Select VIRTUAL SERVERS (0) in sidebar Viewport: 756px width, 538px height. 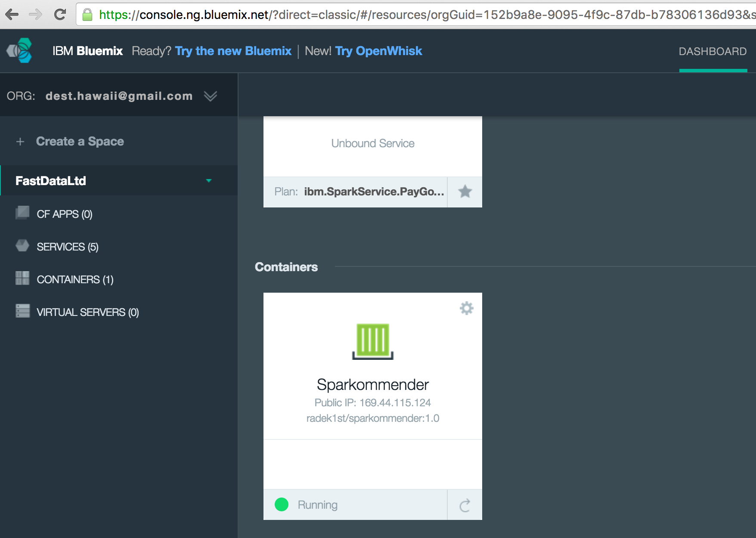[x=88, y=312]
